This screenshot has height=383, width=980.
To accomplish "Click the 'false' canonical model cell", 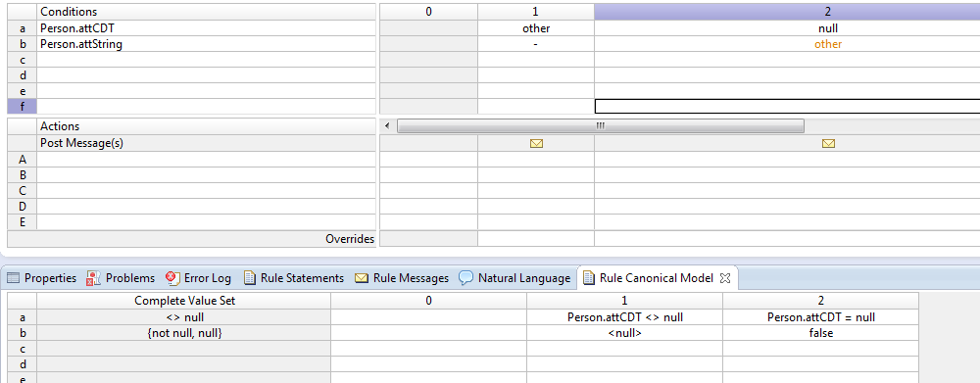I will [x=821, y=333].
